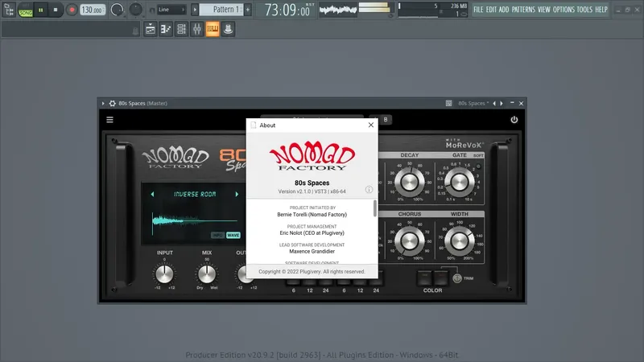Toggle the highlighted Browser icon

[213, 29]
